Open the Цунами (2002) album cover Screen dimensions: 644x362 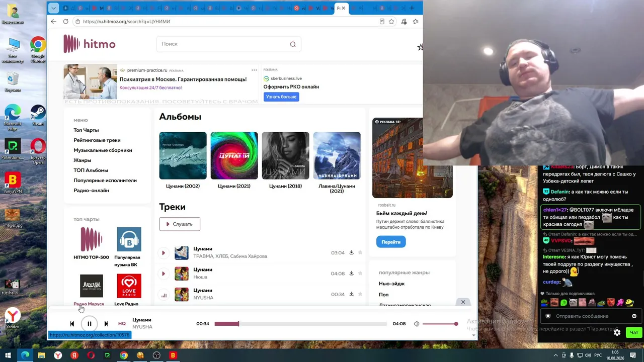(x=183, y=156)
